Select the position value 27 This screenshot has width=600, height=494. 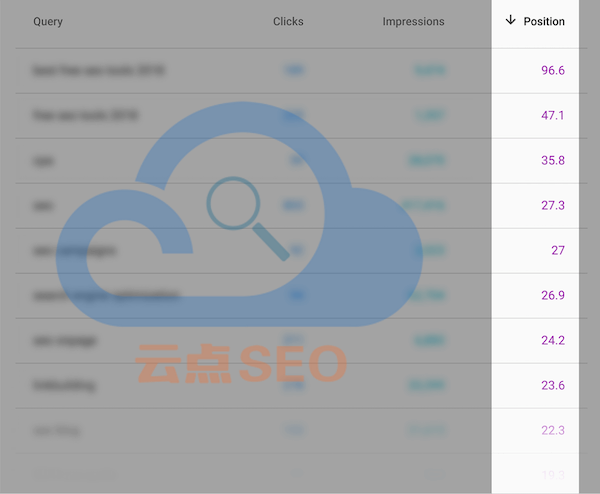click(x=558, y=250)
